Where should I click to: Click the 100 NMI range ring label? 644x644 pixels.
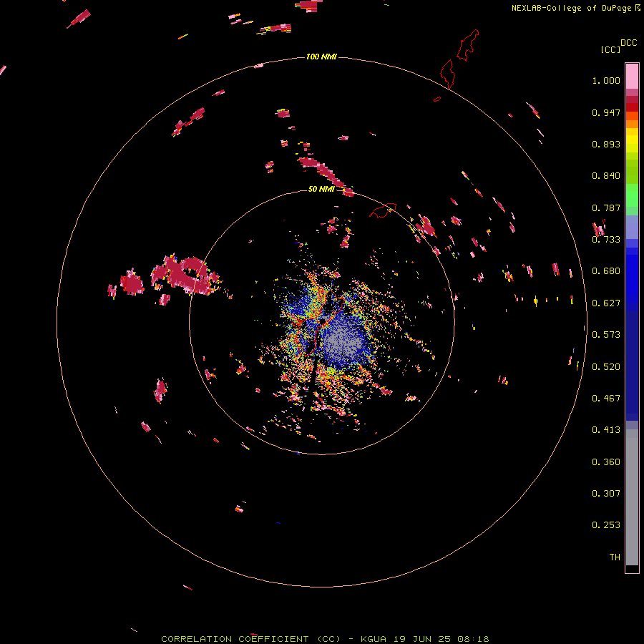(321, 57)
